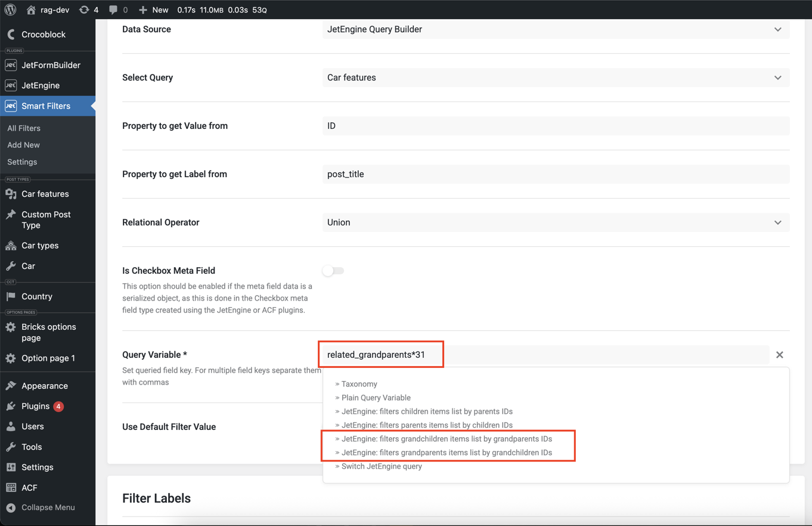
Task: Open Smart Filters Settings submenu
Action: pyautogui.click(x=22, y=162)
